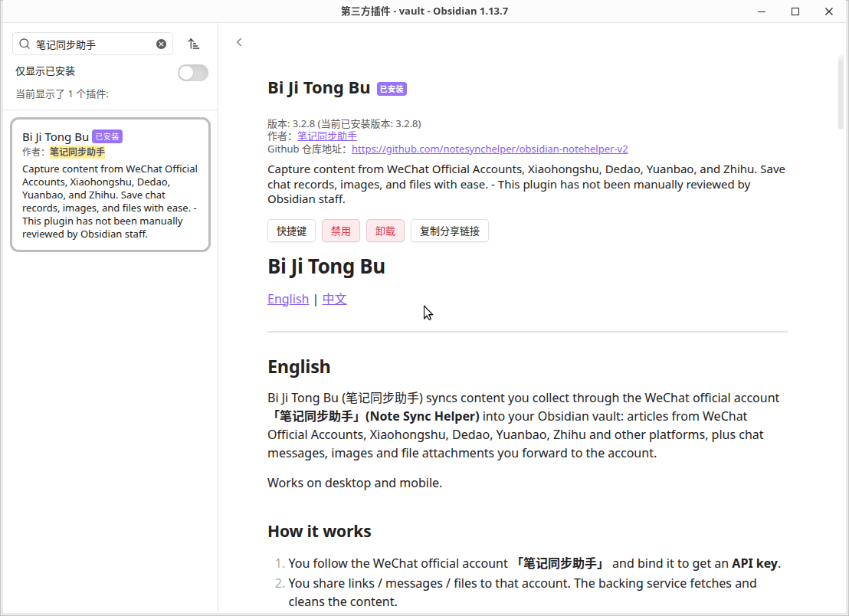
Task: Click the 已安装 tag in plugin card
Action: 107,137
